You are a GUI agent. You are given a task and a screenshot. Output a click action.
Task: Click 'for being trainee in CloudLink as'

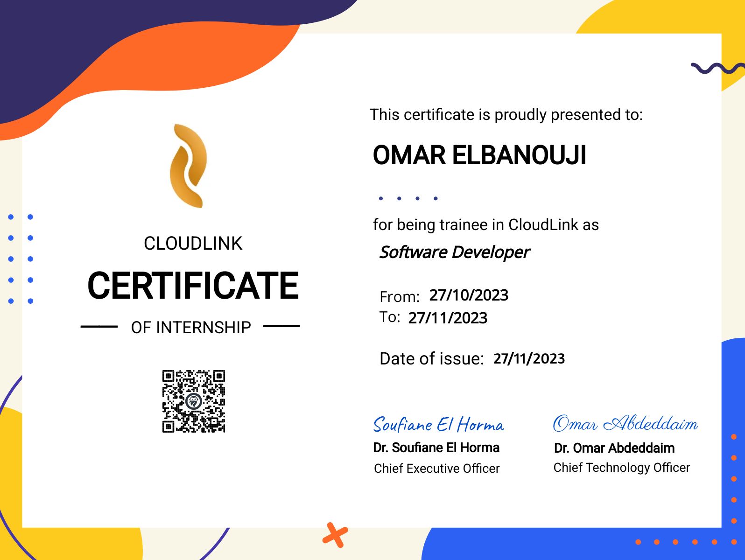[485, 225]
